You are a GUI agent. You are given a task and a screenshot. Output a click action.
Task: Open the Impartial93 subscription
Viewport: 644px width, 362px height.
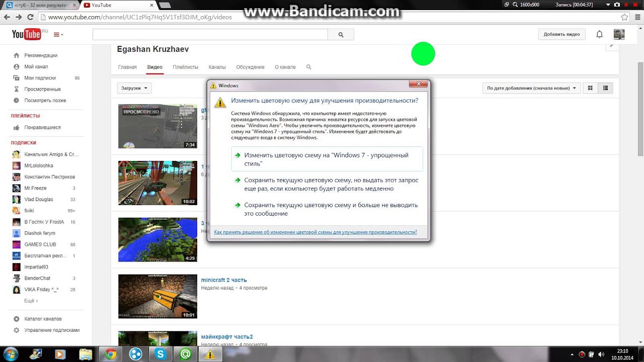coord(36,267)
